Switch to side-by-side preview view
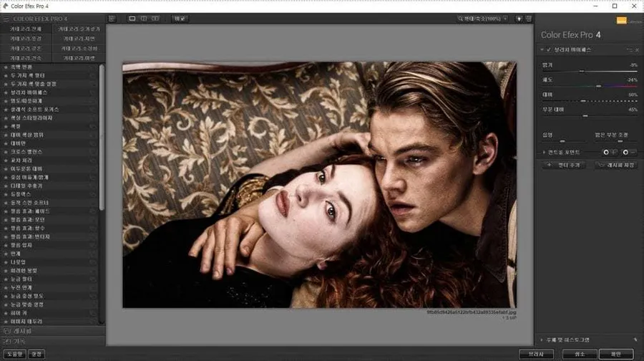 click(155, 19)
